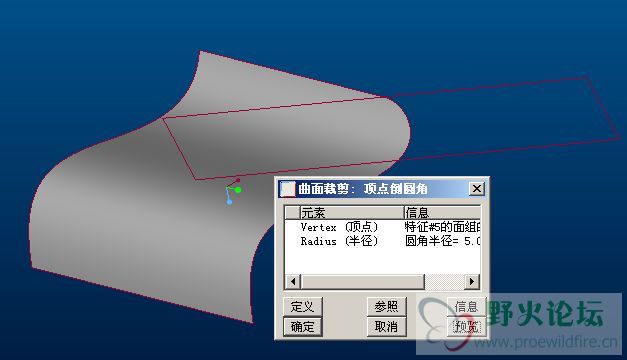627x360 pixels.
Task: Close the 曲面裁剪 dialog with X
Action: click(x=477, y=188)
